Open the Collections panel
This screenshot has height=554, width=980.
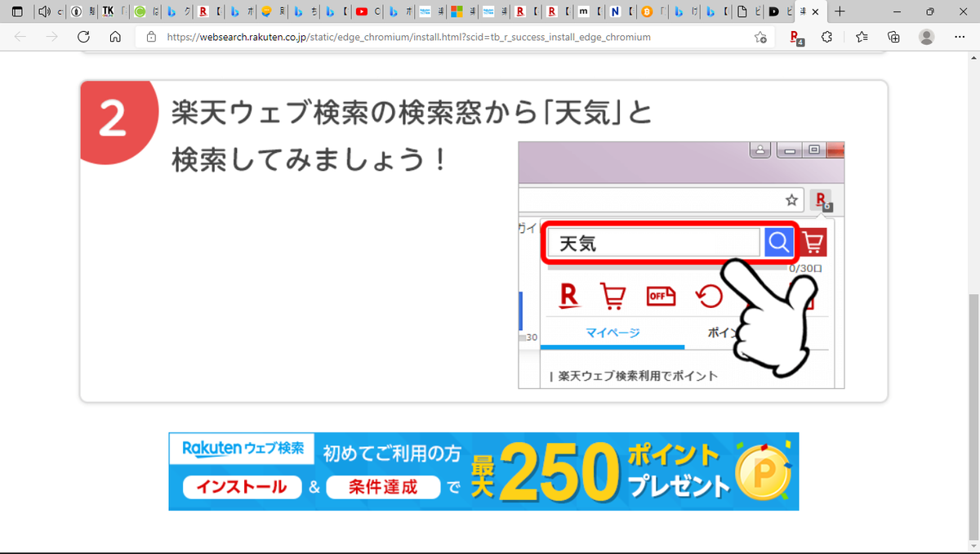[893, 37]
